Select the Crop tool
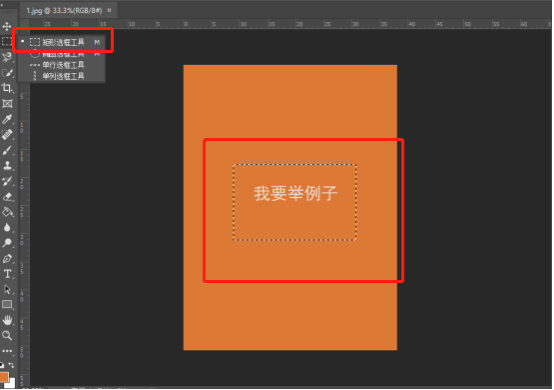Screen dimensions: 554x390 tap(7, 88)
